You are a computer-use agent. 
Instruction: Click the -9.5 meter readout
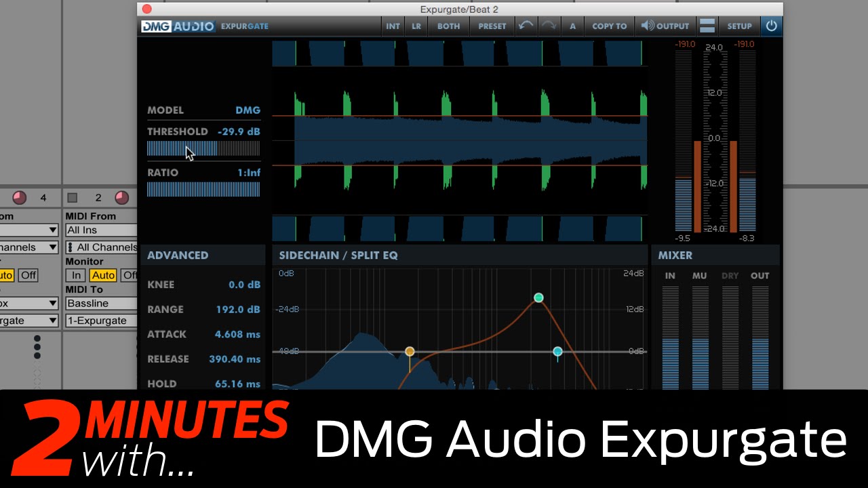(682, 239)
